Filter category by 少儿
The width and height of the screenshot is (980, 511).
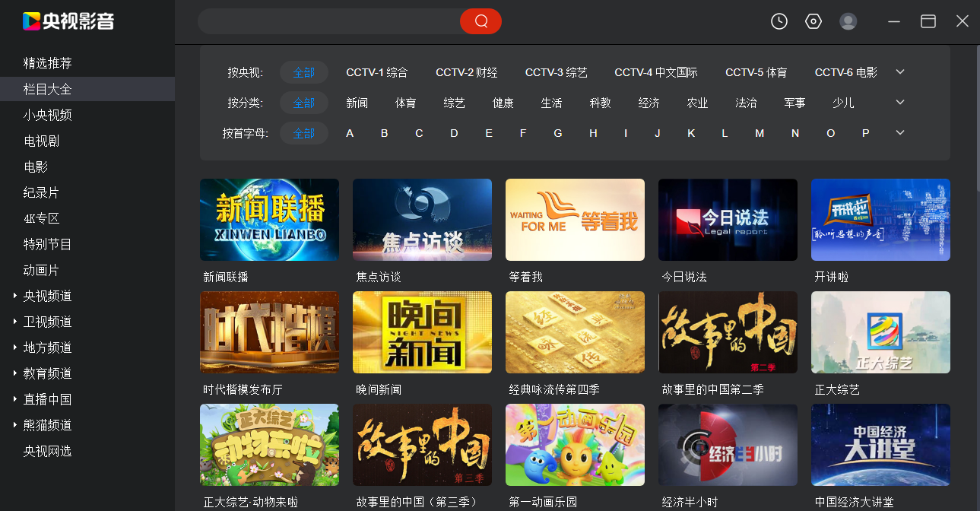point(844,103)
